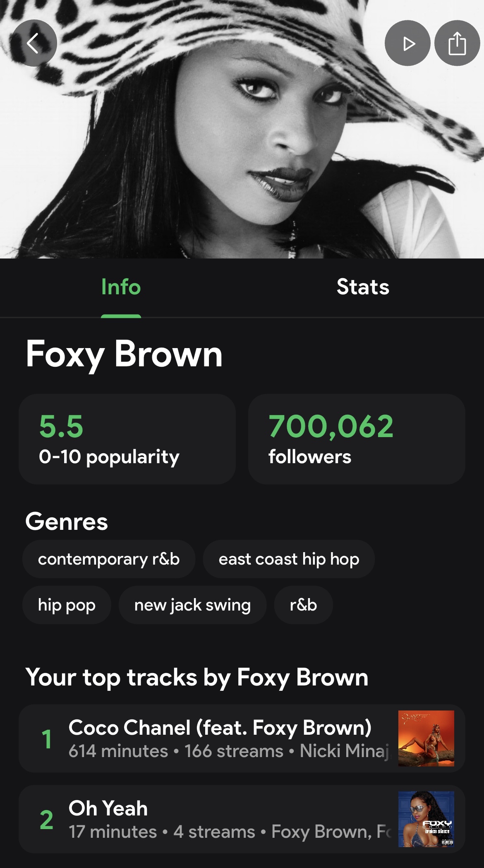Open the share icon

[x=457, y=43]
